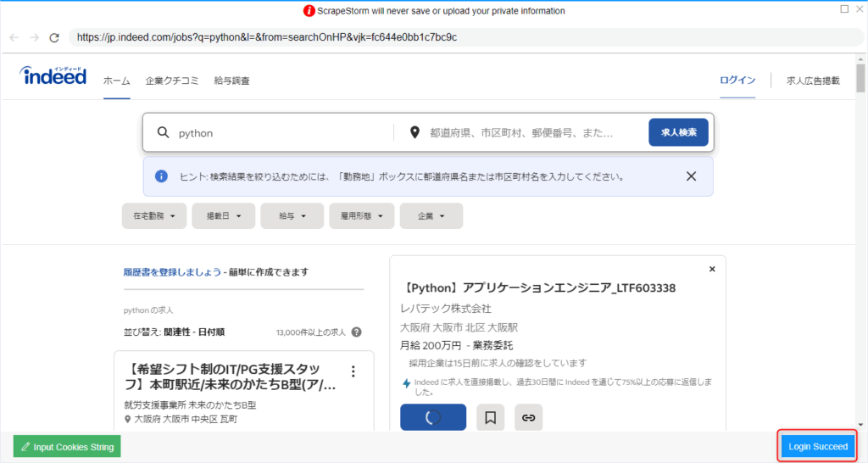Click 13,000件以上の求人 count text
This screenshot has width=868, height=463.
click(310, 332)
